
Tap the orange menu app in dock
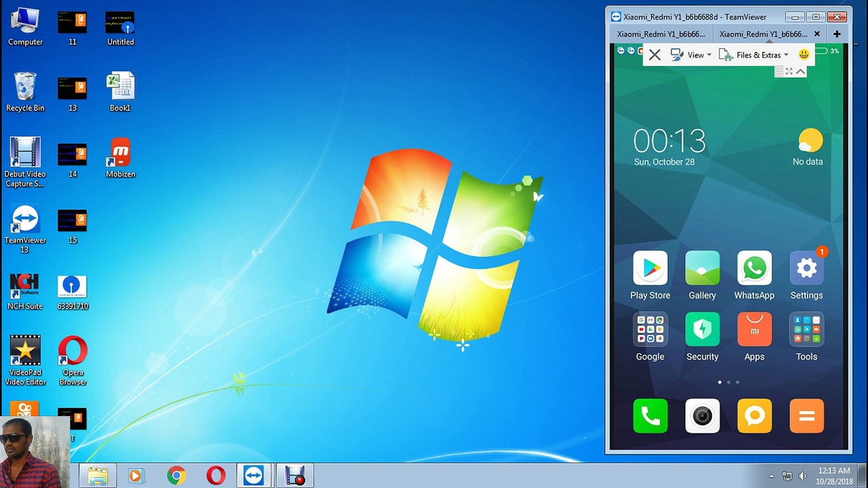click(806, 416)
